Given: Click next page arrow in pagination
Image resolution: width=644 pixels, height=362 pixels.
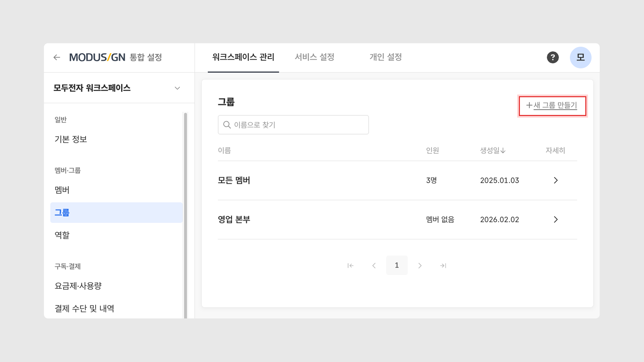Looking at the screenshot, I should [x=420, y=266].
